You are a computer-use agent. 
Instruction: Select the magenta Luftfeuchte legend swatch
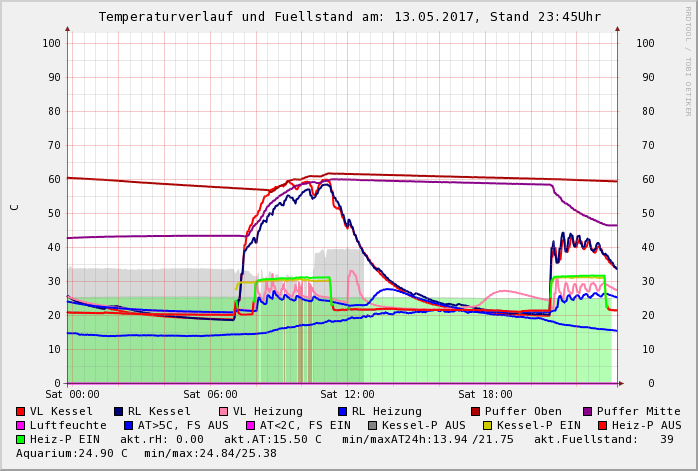point(21,425)
